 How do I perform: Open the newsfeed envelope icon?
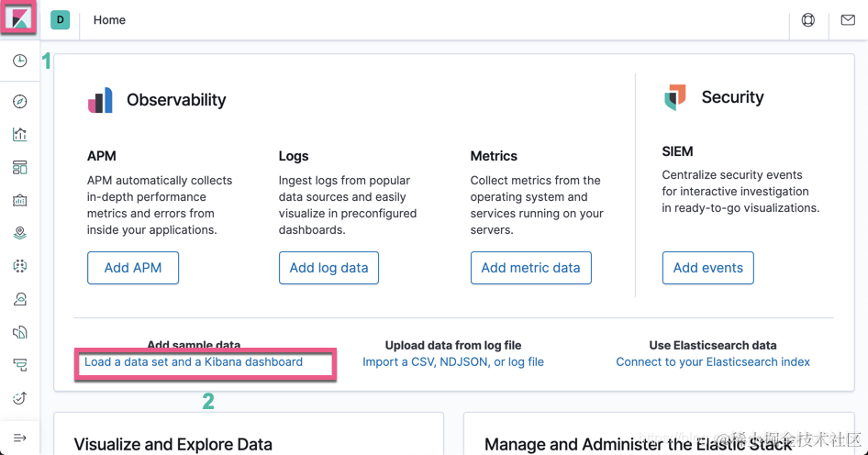(x=848, y=20)
